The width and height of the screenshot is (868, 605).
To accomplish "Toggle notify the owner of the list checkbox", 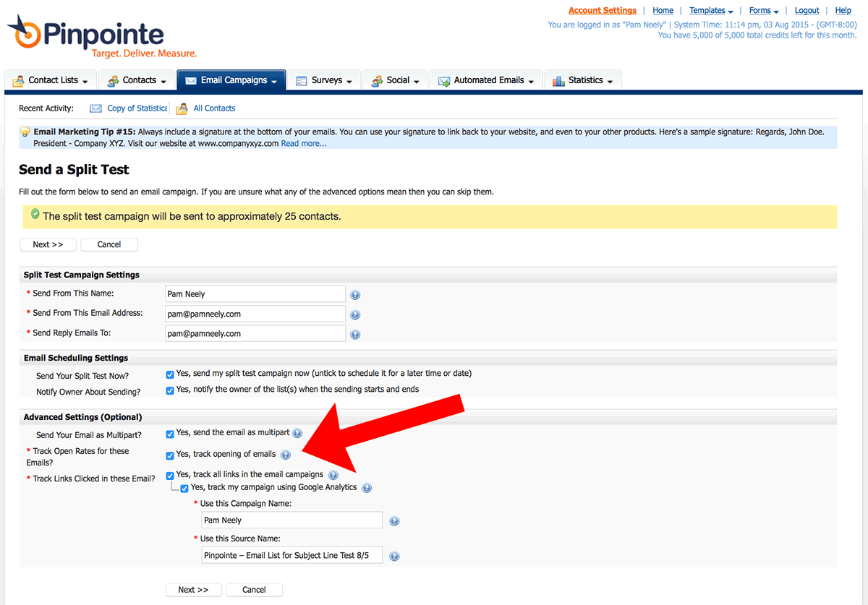I will point(170,390).
